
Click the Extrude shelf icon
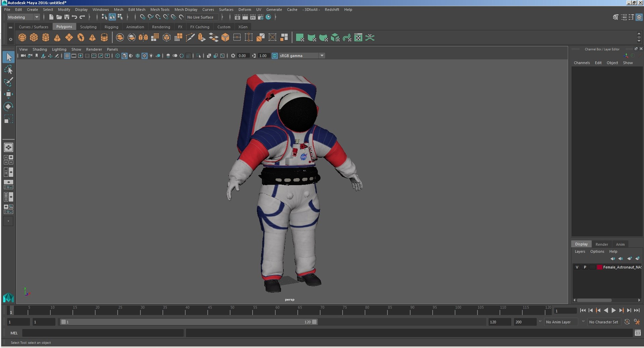click(x=202, y=38)
